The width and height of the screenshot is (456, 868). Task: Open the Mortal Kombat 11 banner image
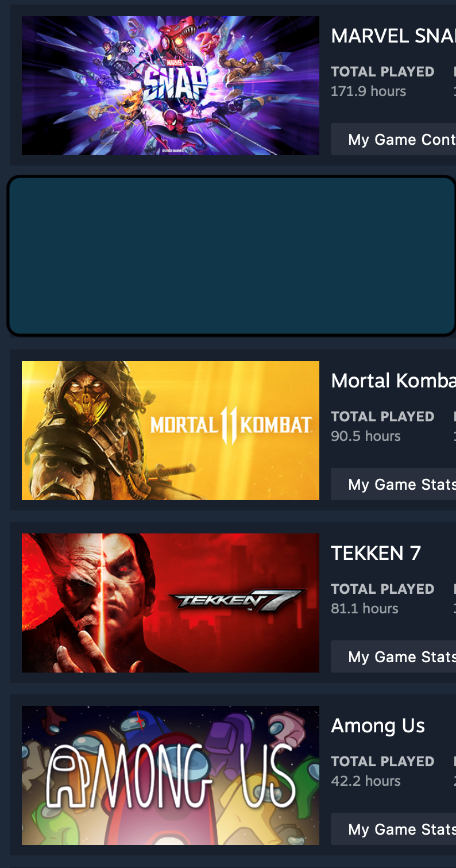(171, 431)
